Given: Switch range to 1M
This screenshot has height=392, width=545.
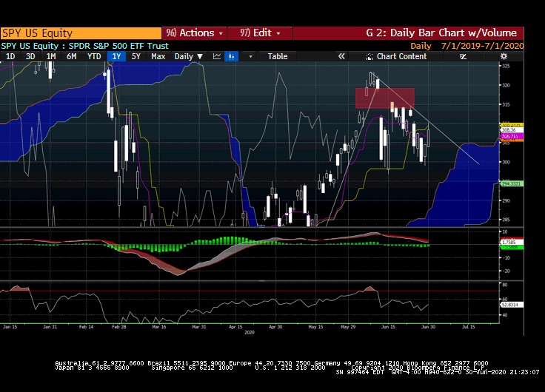Looking at the screenshot, I should (51, 56).
